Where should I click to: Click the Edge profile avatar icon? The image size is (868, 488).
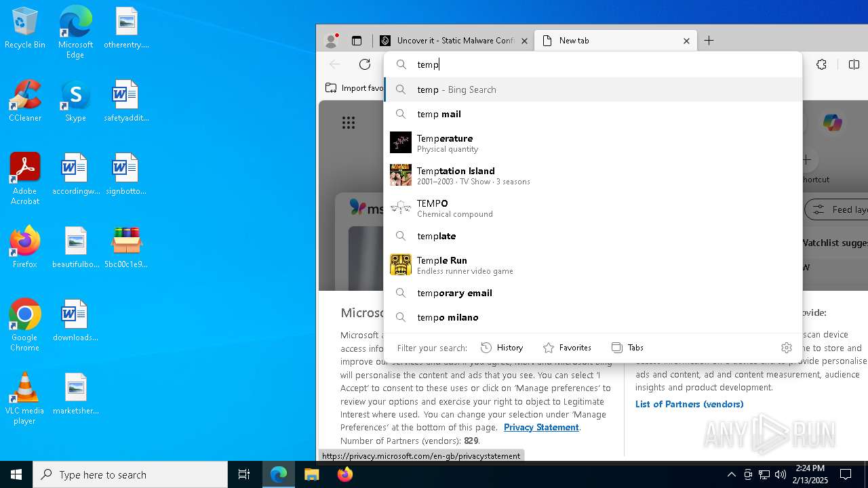point(331,41)
